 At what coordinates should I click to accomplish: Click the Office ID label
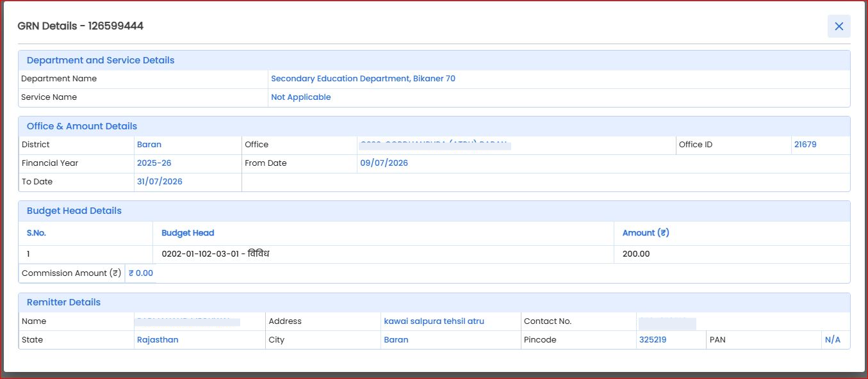pyautogui.click(x=696, y=145)
